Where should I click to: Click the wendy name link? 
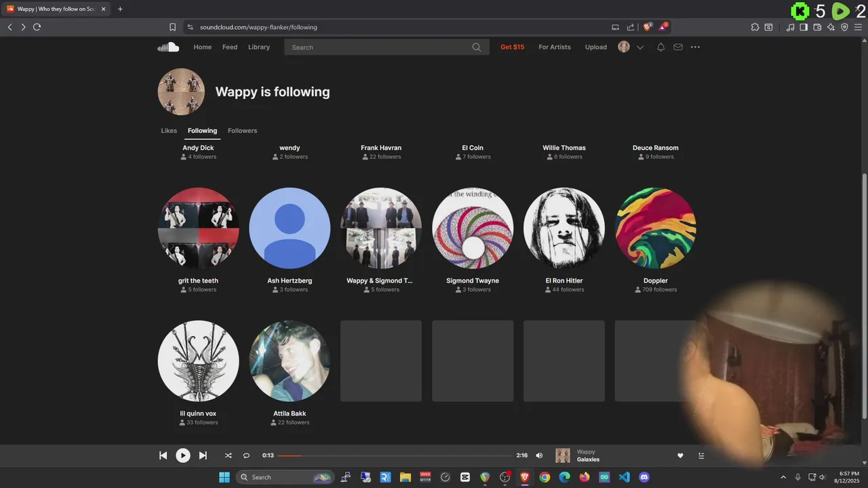290,148
